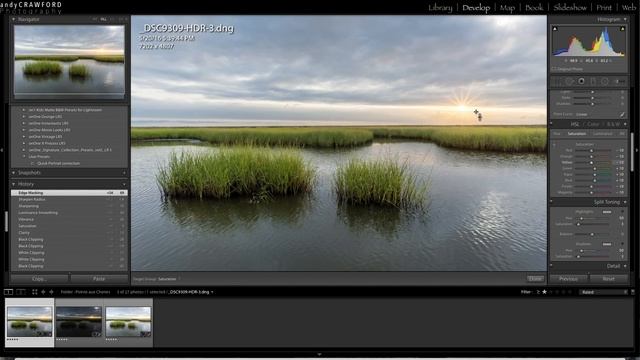
Task: Toggle the Original Photo checkbox
Action: pos(554,69)
